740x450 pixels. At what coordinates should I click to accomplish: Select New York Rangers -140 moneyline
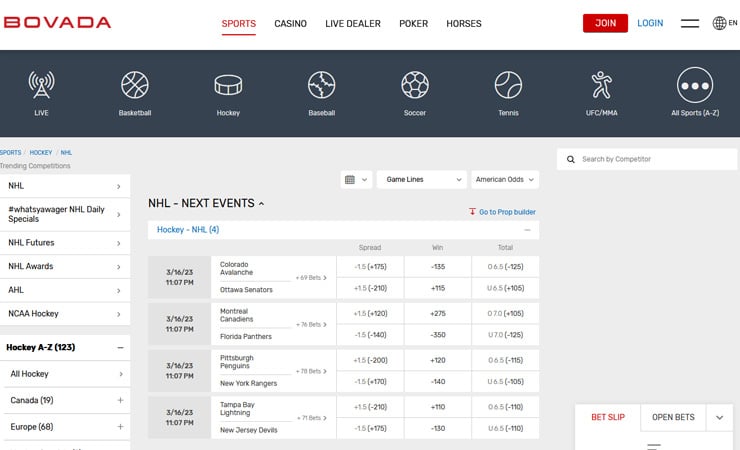click(437, 382)
